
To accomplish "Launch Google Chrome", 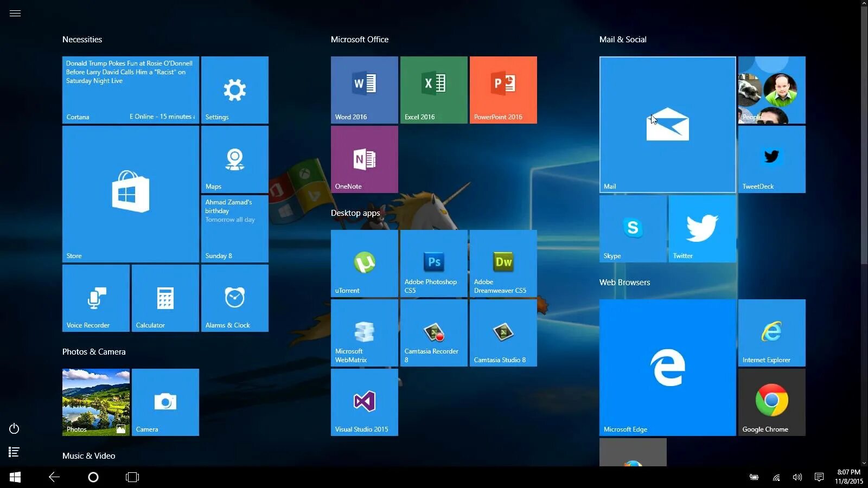I will pyautogui.click(x=772, y=402).
